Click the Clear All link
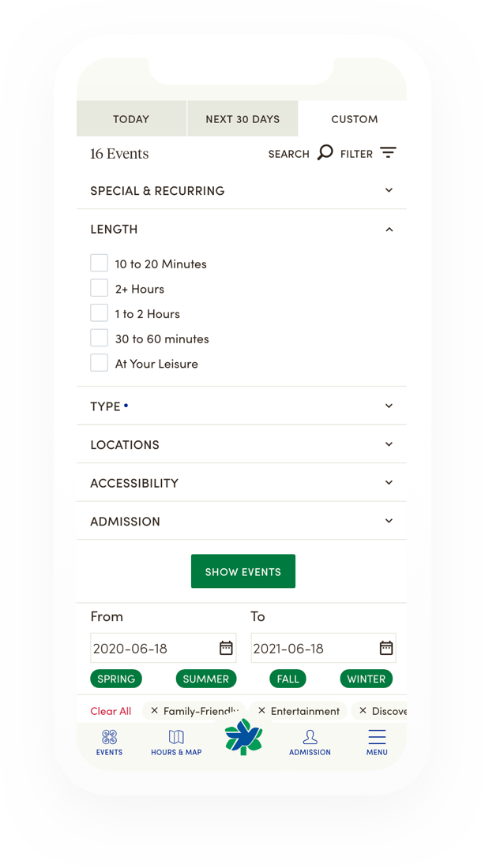 [x=111, y=711]
